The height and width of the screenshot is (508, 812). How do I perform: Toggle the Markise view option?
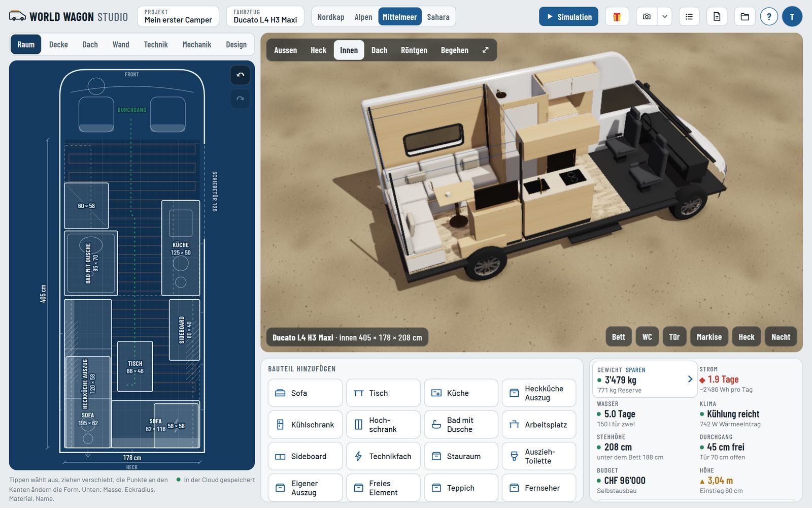coord(709,337)
